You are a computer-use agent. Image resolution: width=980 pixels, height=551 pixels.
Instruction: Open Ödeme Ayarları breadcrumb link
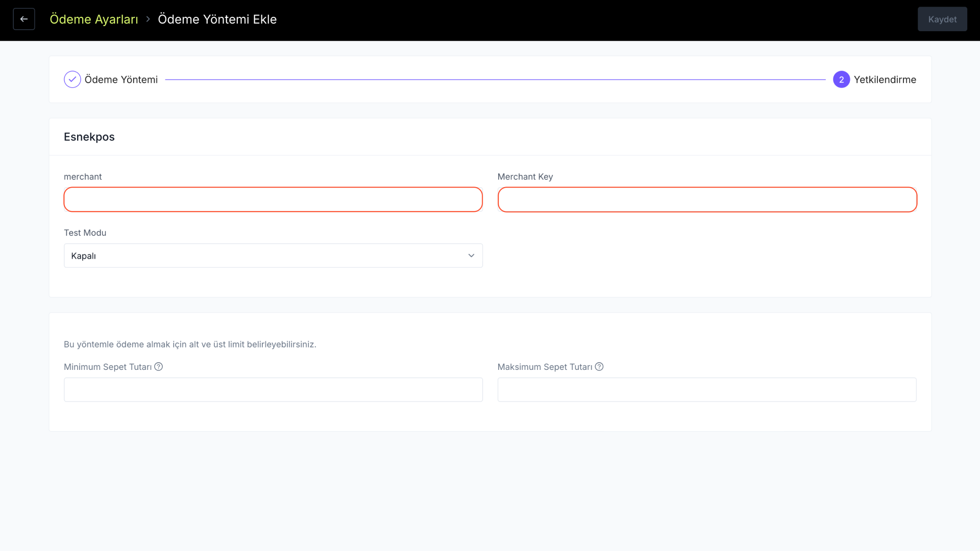pos(94,19)
